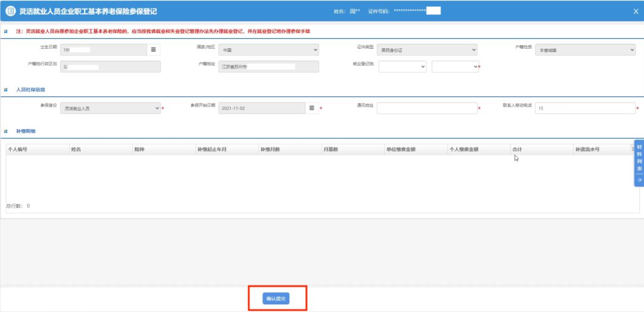Open the 材料列表 side tab

coord(639,158)
